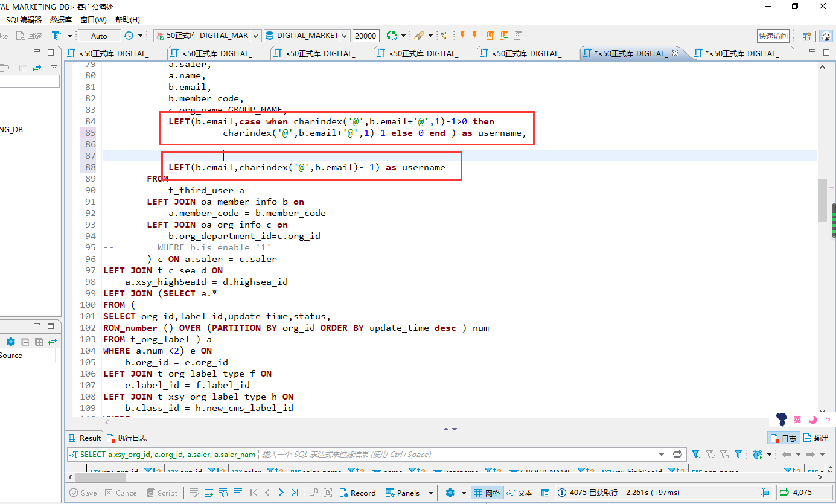Close the active 50正式库 editor tab
The height and width of the screenshot is (504, 836).
(675, 53)
